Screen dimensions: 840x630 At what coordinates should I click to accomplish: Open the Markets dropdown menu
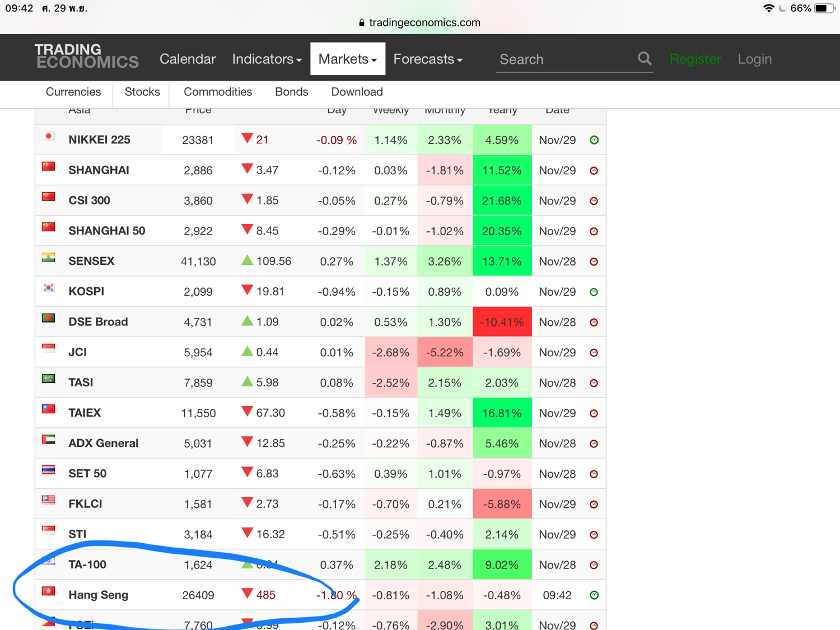348,59
